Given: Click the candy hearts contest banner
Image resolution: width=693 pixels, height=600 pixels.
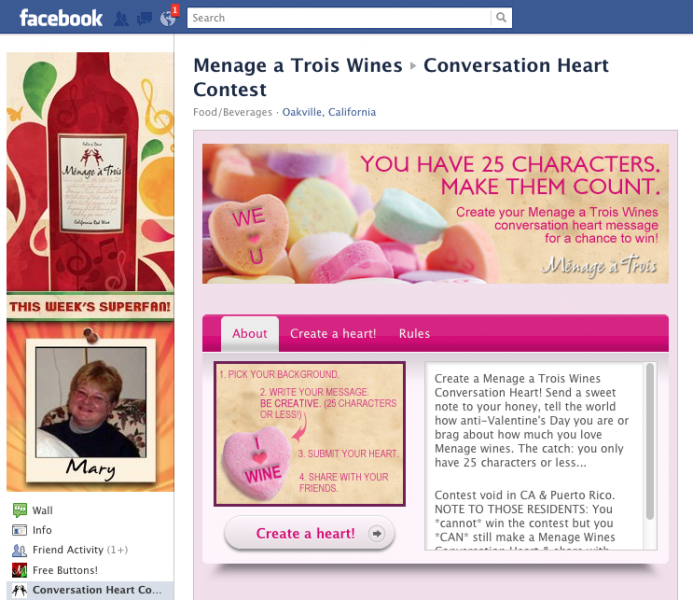Looking at the screenshot, I should 435,214.
